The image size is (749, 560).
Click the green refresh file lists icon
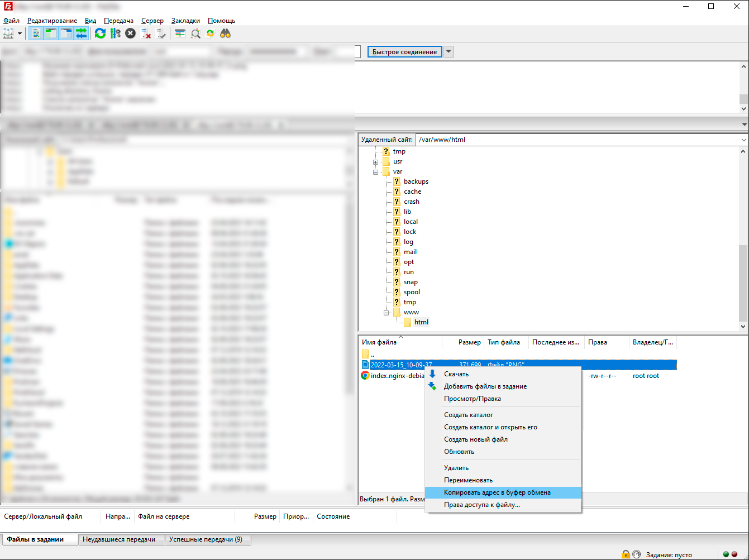pyautogui.click(x=100, y=33)
